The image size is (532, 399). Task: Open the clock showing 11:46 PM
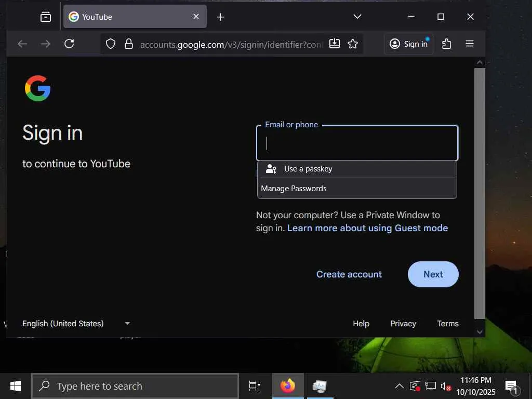click(x=476, y=386)
